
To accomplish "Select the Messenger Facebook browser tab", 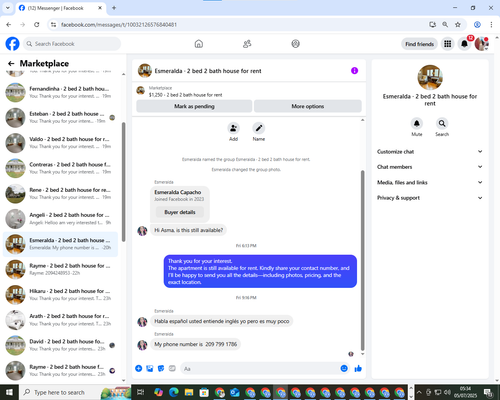I will [60, 8].
